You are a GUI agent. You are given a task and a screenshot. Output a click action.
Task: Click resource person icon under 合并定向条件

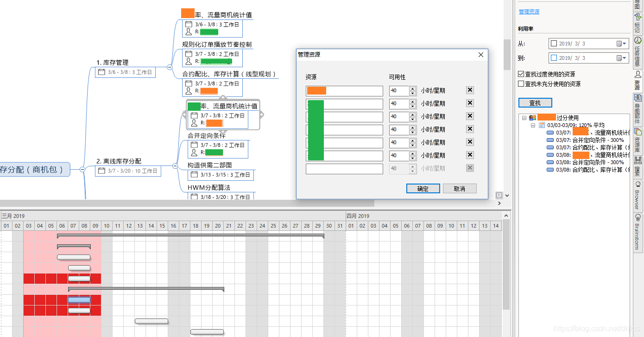tap(195, 152)
